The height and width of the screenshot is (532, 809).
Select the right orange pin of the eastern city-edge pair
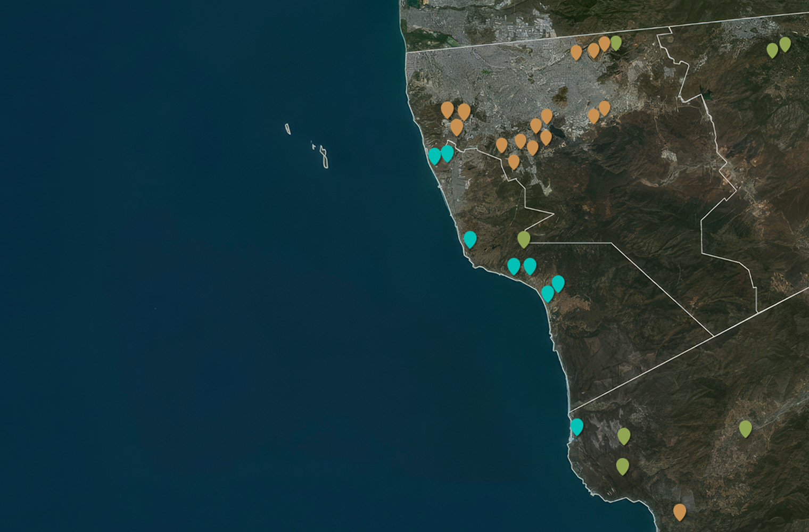coord(604,108)
